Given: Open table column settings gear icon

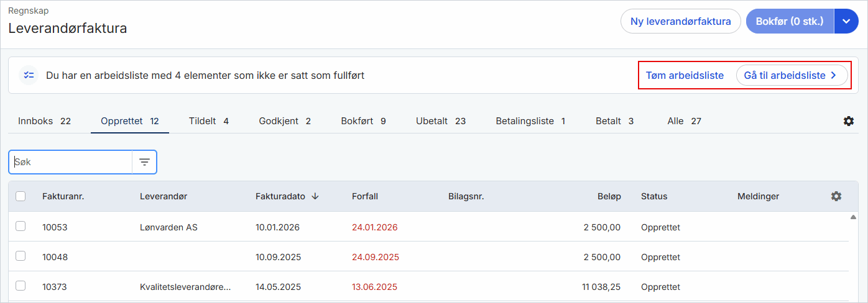Looking at the screenshot, I should [836, 196].
